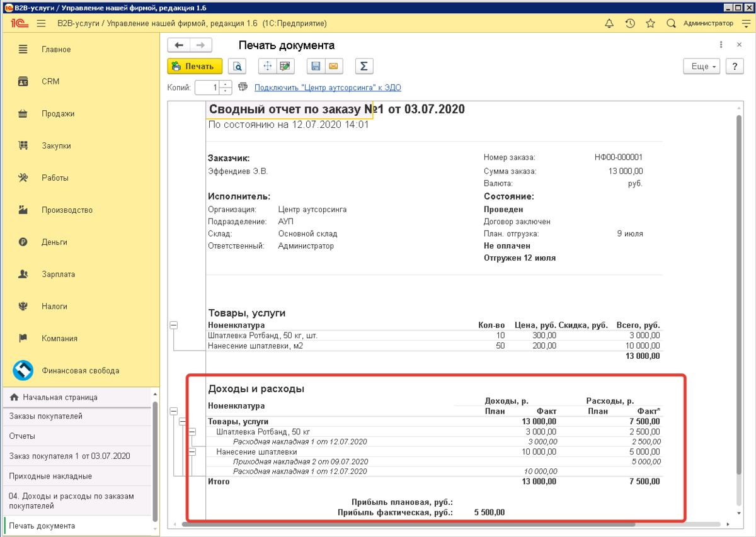Click the Производство factory icon
The image size is (756, 537).
23,210
